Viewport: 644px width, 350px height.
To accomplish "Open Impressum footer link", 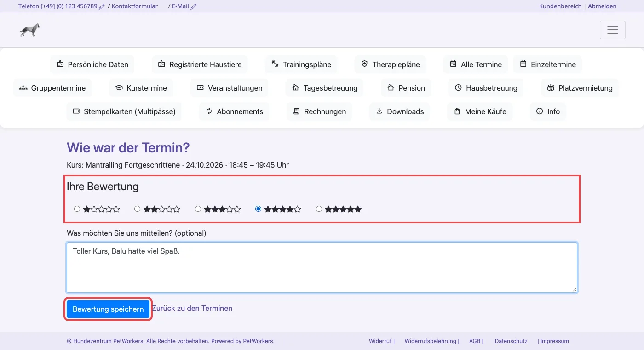I will click(555, 341).
